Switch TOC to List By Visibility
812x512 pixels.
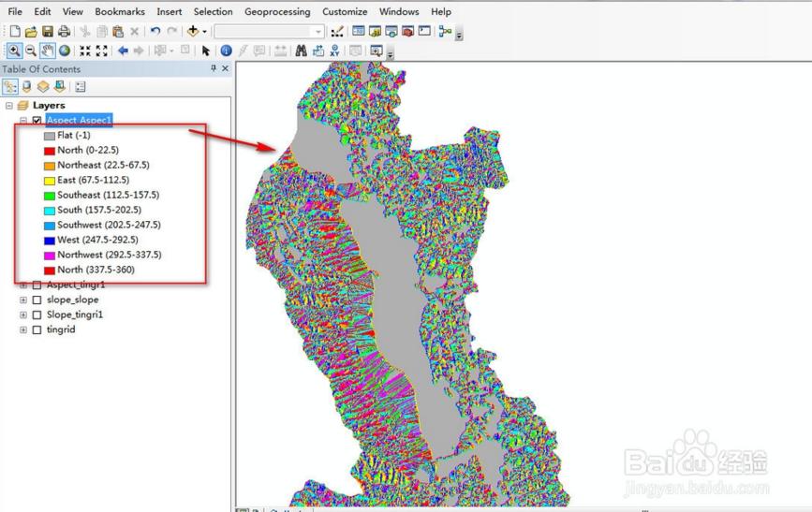[43, 86]
